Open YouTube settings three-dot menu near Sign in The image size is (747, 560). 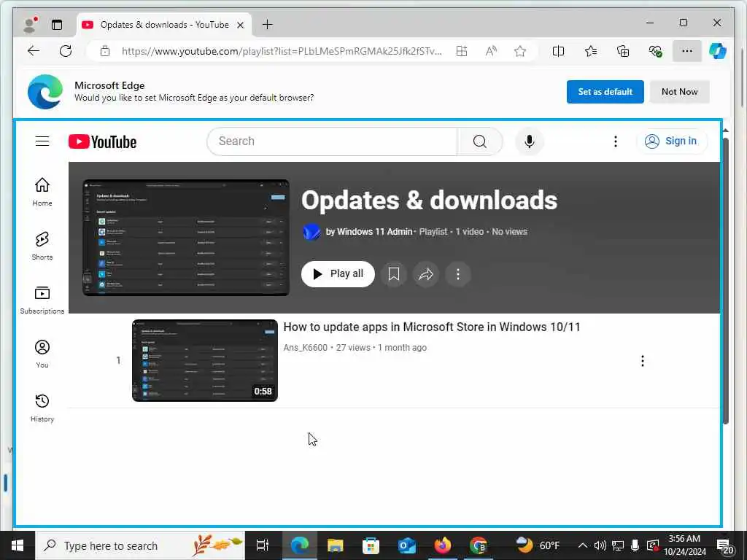616,141
